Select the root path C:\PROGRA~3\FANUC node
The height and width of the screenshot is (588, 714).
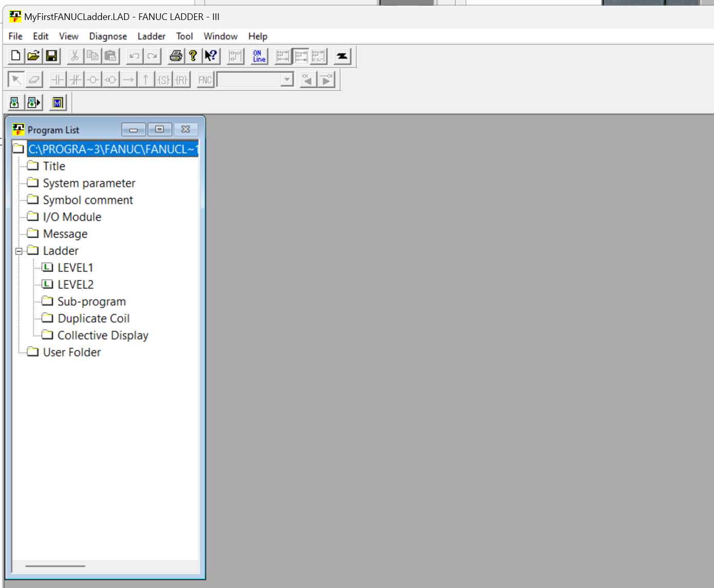click(x=113, y=149)
